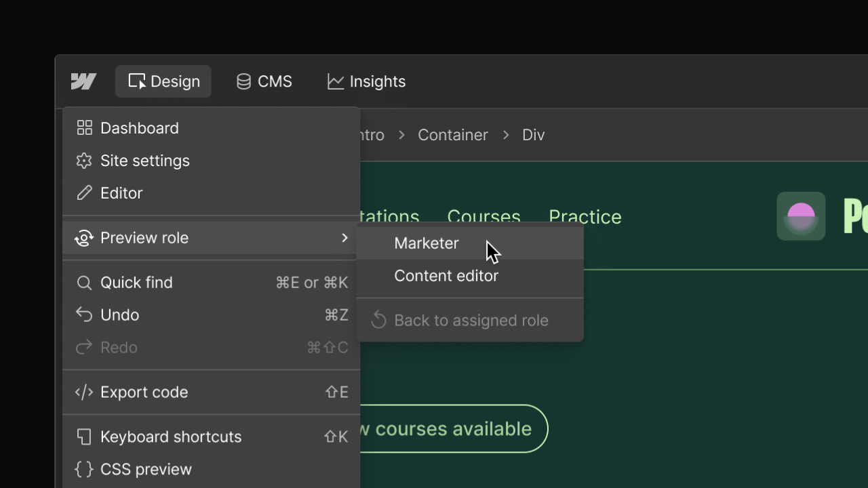
Task: Click the Keyboard shortcuts icon
Action: point(84,436)
